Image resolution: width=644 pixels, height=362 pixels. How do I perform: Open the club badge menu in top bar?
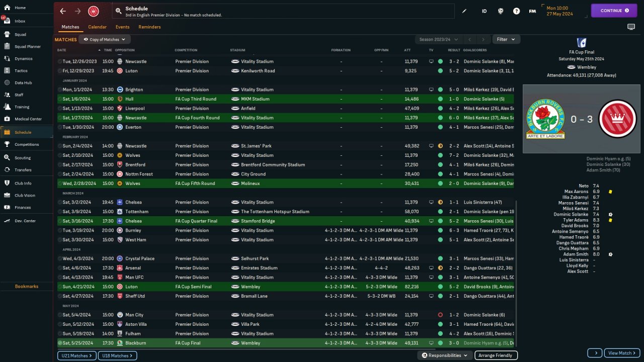93,11
